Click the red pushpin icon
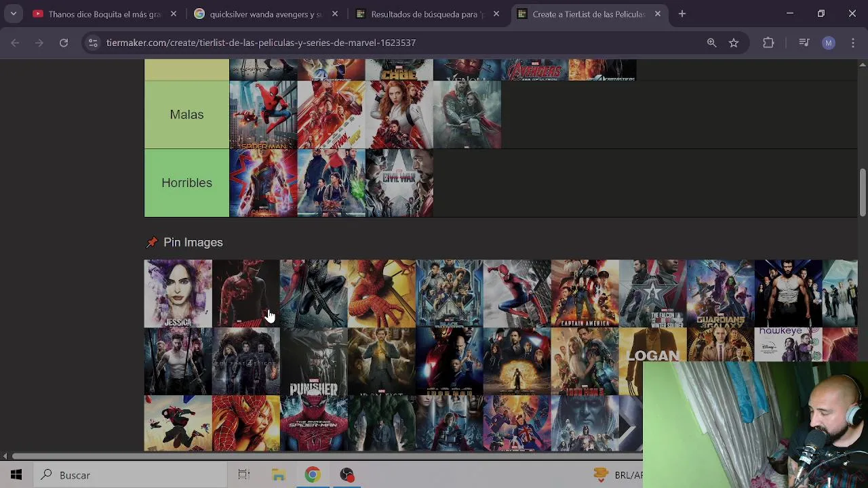 pos(152,242)
